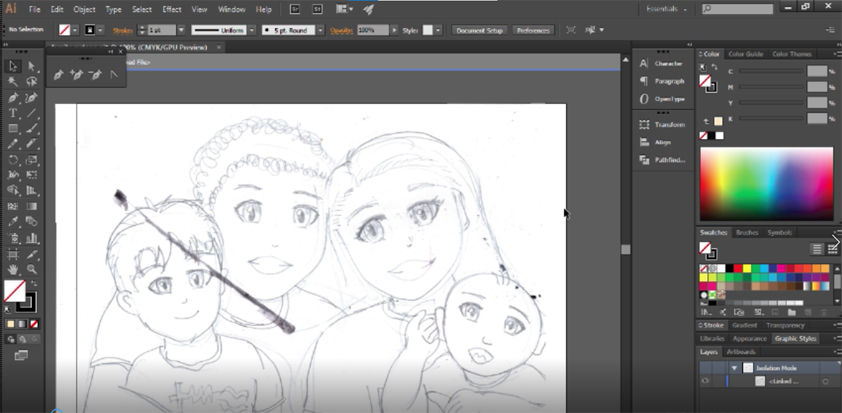Select the Direct Selection tool

31,66
